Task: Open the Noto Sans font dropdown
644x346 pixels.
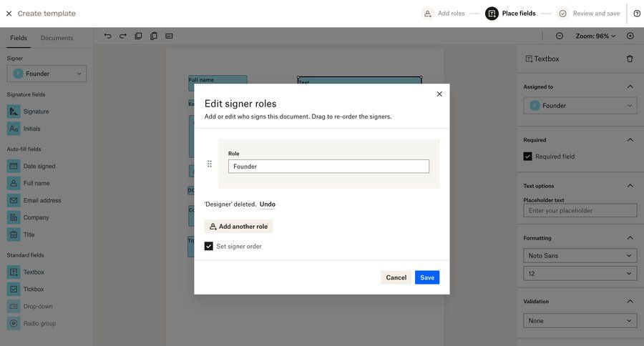Action: [x=580, y=255]
